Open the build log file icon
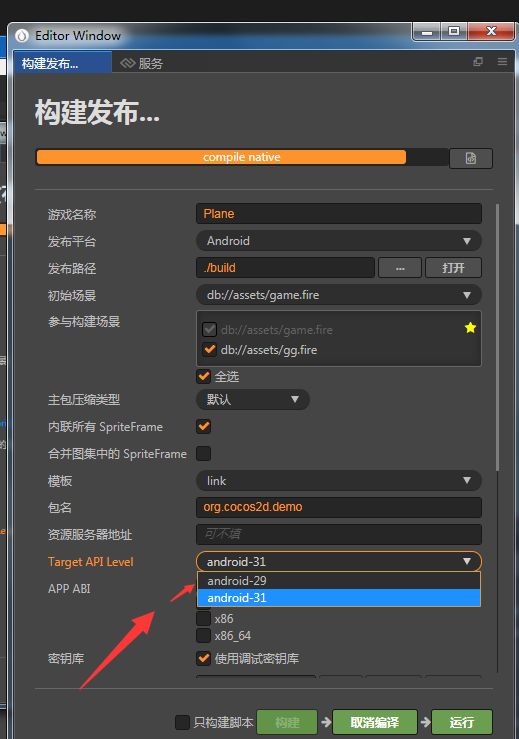This screenshot has height=739, width=519. 470,158
